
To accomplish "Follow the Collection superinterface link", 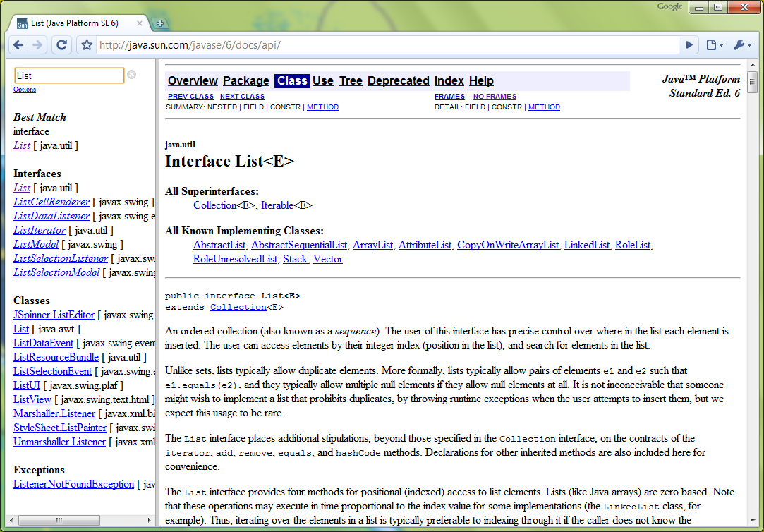I will click(215, 205).
